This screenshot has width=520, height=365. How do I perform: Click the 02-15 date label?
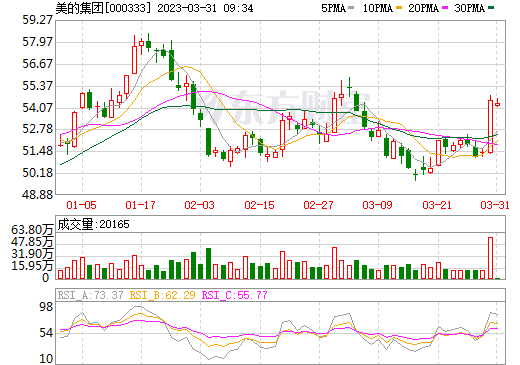tap(259, 205)
